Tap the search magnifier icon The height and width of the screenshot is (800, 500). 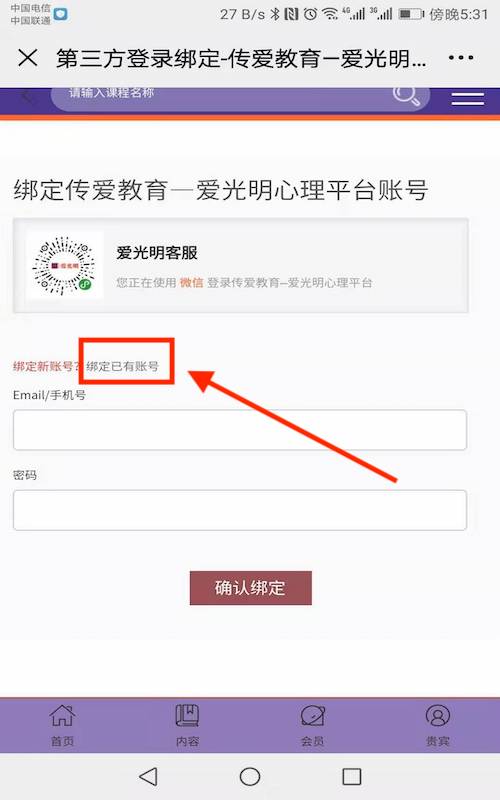[x=406, y=95]
